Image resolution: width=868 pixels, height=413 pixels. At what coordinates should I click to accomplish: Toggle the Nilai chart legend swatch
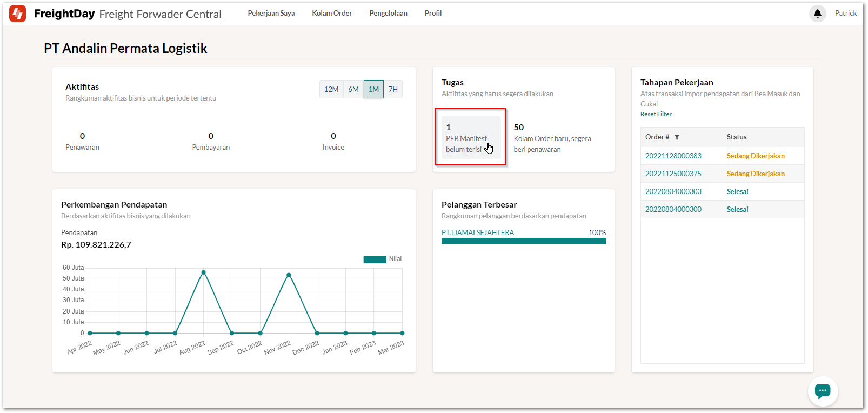(375, 259)
